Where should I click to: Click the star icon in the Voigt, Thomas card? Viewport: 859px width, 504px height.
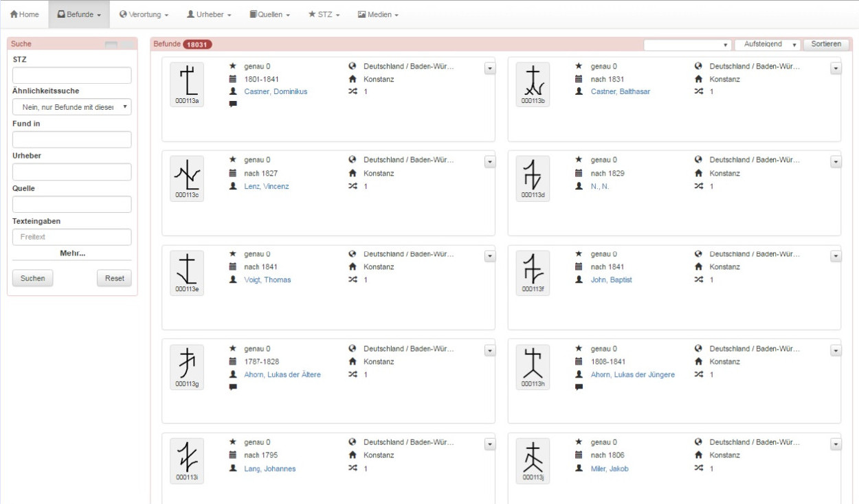tap(233, 254)
